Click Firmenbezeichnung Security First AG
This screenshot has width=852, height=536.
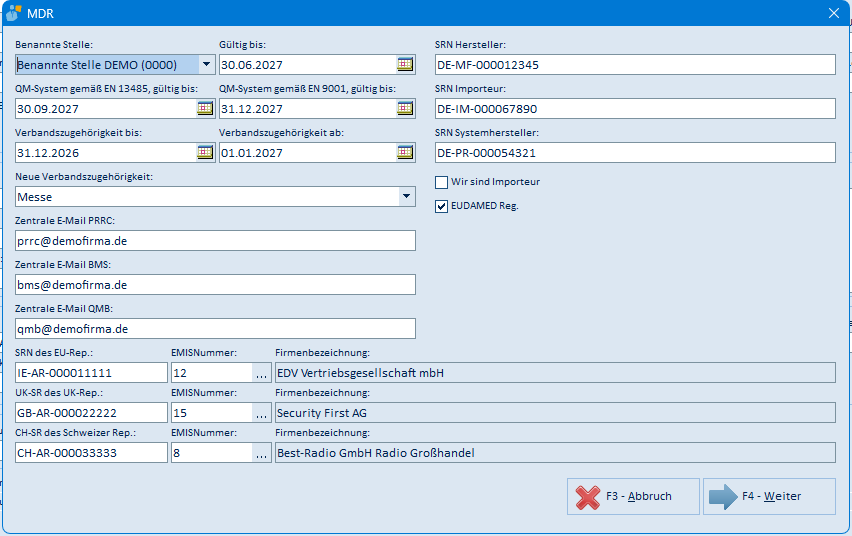point(555,413)
